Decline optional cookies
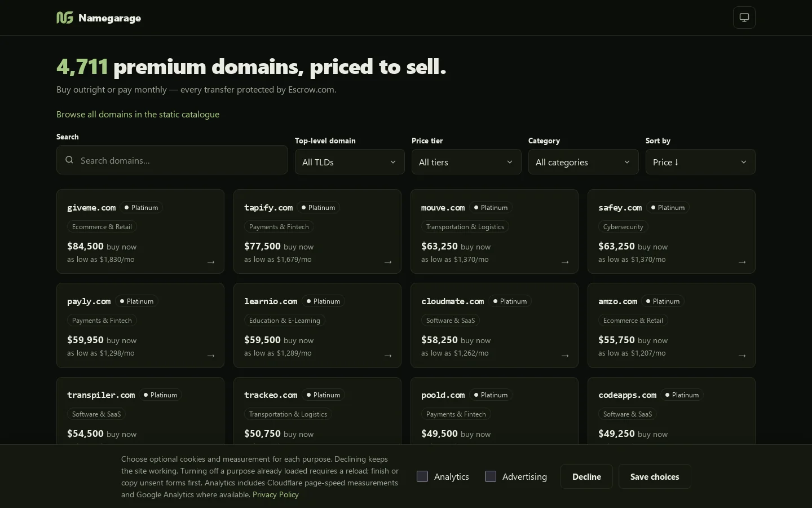Image resolution: width=812 pixels, height=508 pixels. pyautogui.click(x=586, y=476)
